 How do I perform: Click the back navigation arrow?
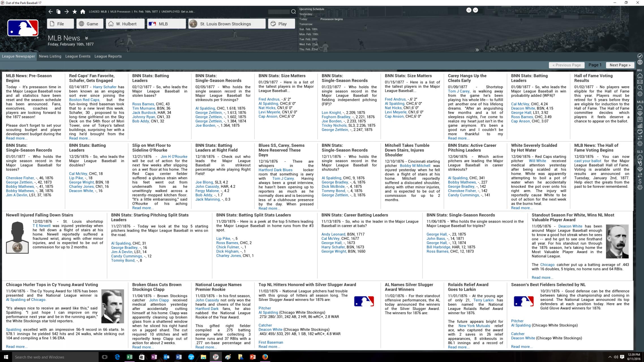click(x=50, y=12)
